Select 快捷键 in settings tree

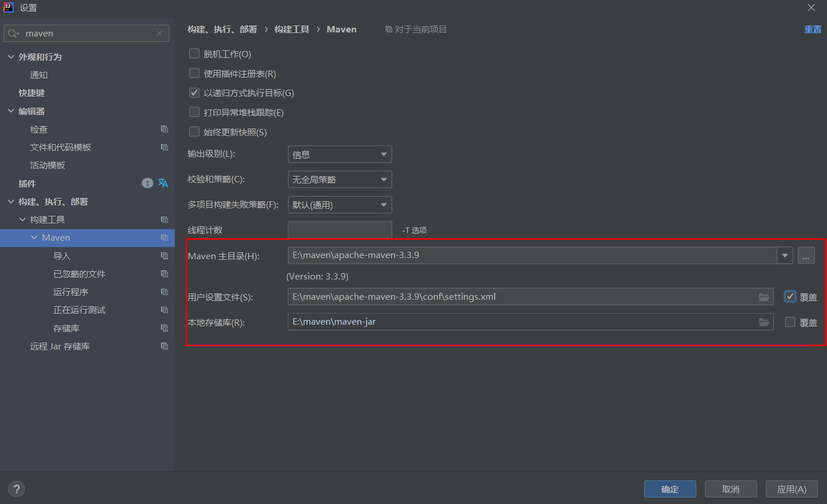click(x=31, y=93)
